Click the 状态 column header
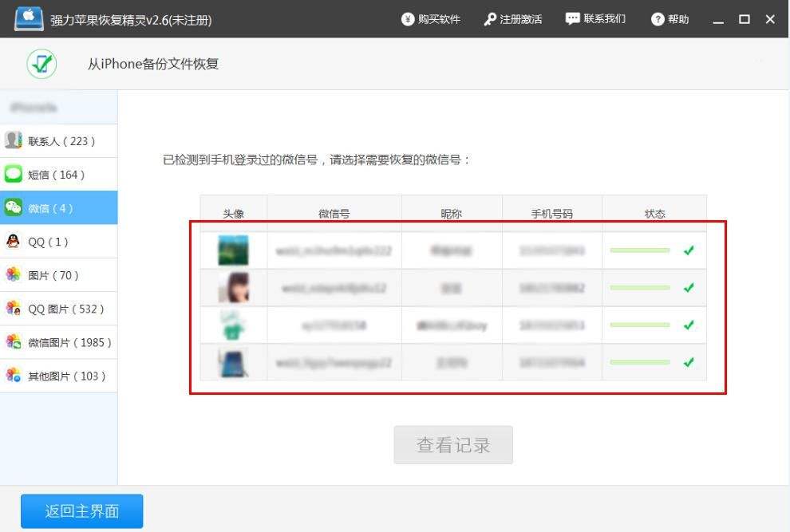This screenshot has height=532, width=790. (654, 214)
